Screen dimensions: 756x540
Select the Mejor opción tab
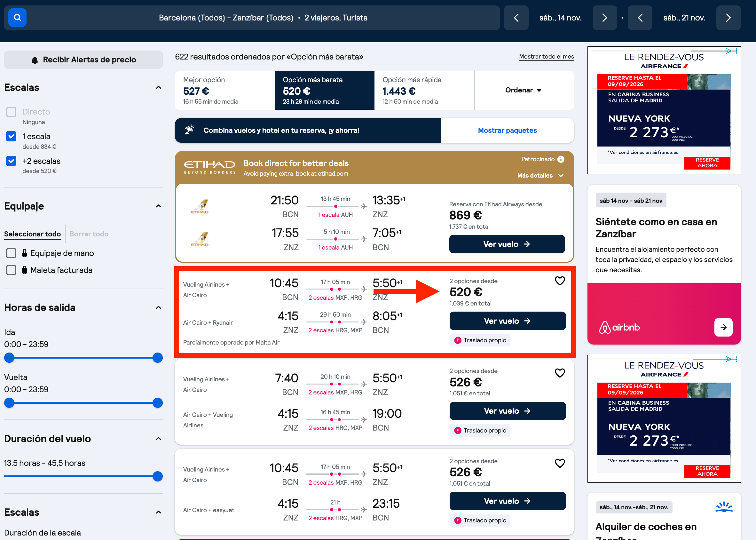[x=224, y=90]
